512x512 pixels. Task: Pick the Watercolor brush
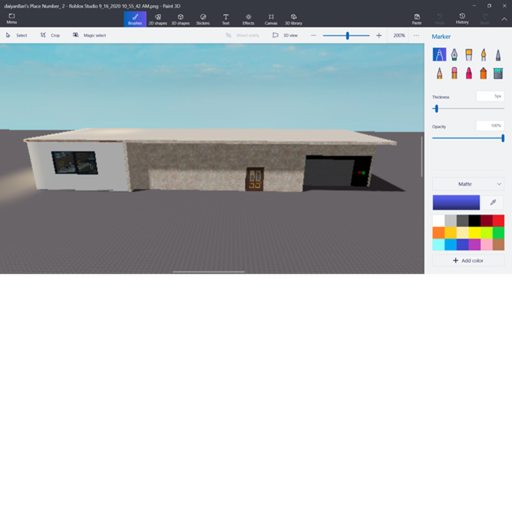(483, 54)
